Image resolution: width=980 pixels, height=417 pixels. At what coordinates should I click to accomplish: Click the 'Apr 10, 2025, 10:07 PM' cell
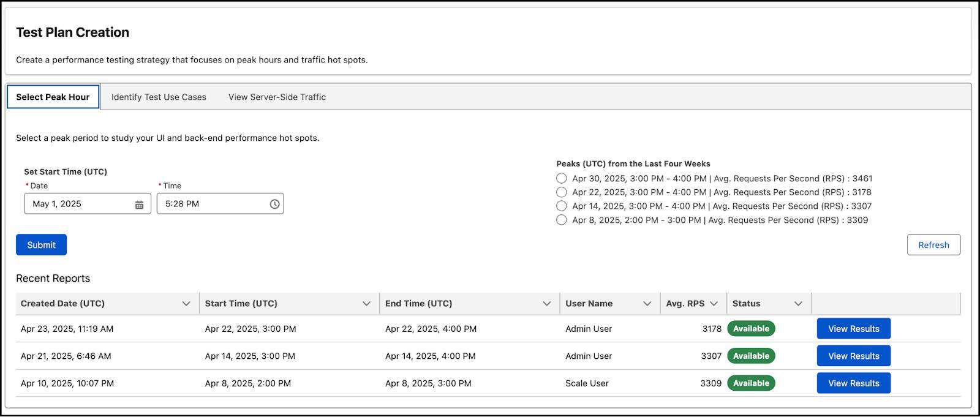[x=67, y=383]
